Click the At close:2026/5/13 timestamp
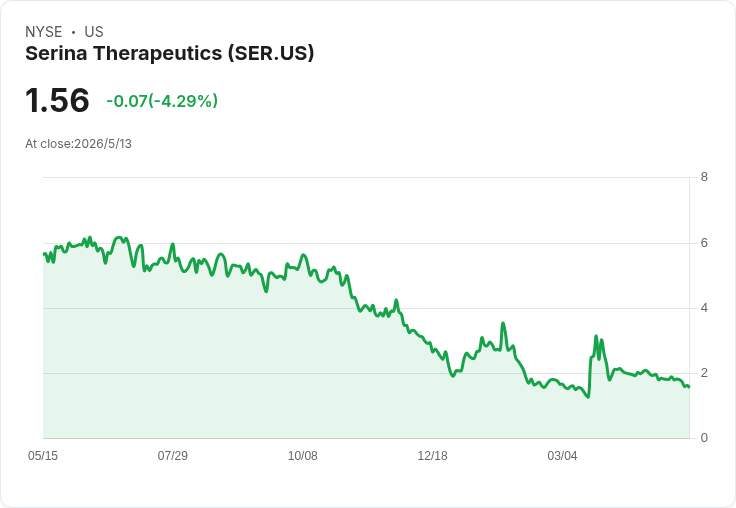Screen dimensions: 736x508 click(78, 144)
